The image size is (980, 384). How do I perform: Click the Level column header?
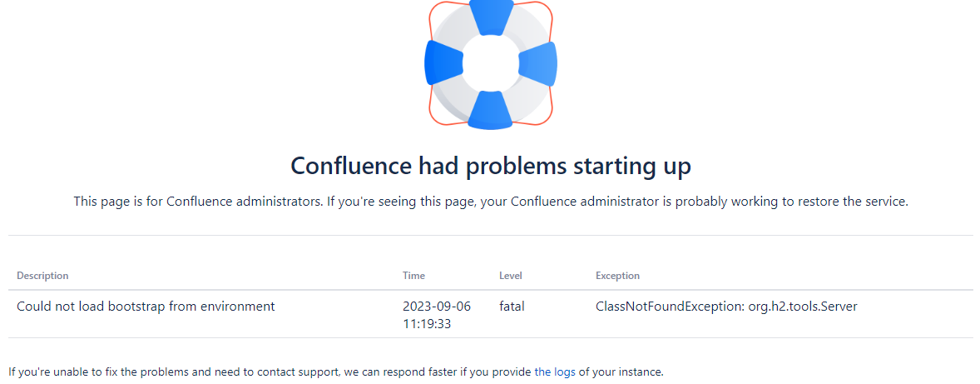click(x=511, y=276)
